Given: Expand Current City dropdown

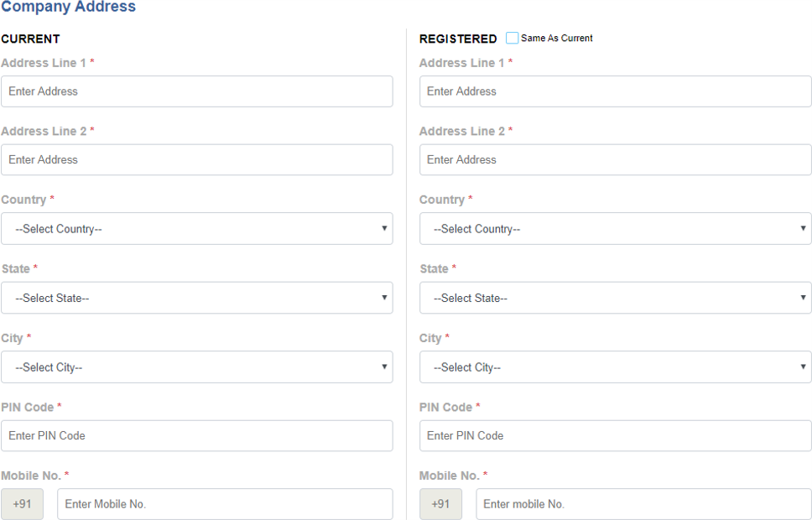Looking at the screenshot, I should pos(196,367).
